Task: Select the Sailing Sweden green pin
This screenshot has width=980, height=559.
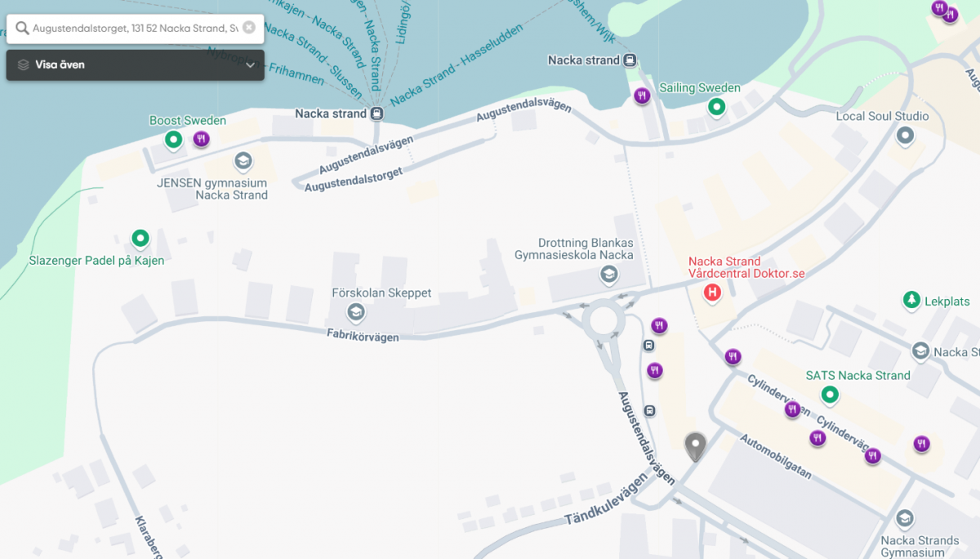Action: (717, 106)
